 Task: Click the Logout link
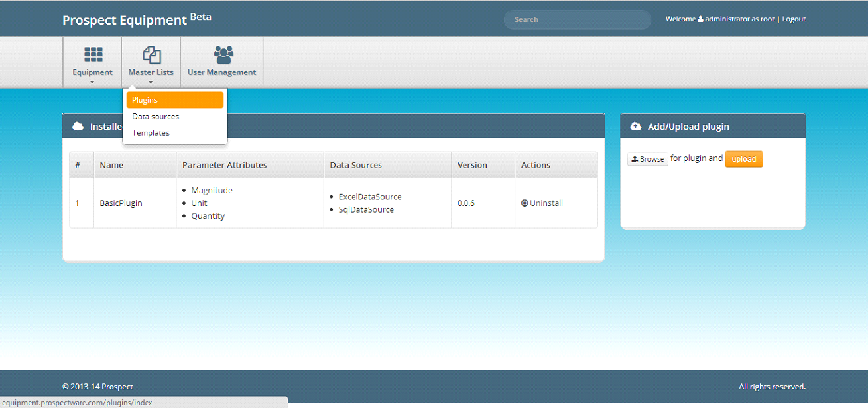794,19
